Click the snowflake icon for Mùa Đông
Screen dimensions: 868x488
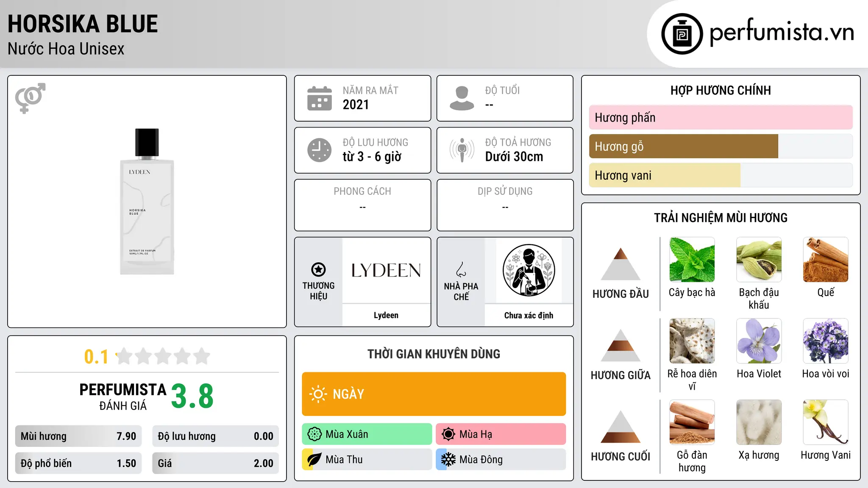click(448, 460)
